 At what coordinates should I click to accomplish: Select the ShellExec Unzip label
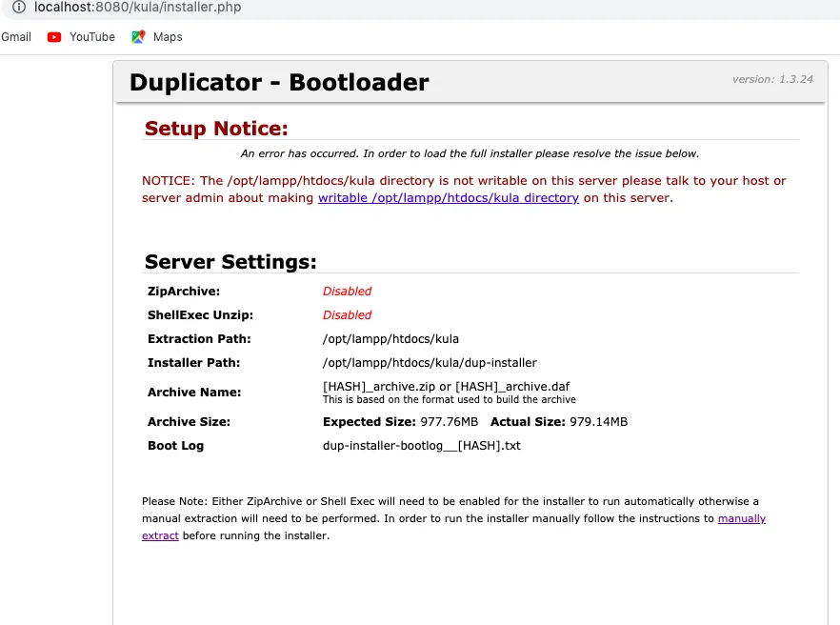point(200,315)
